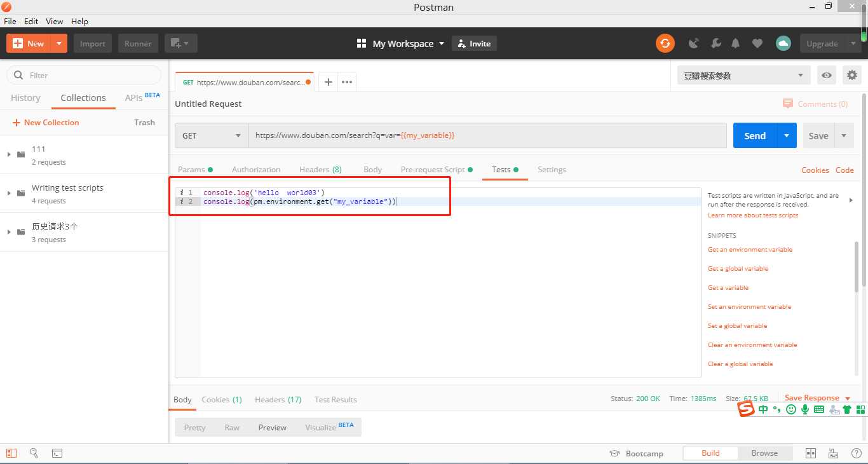This screenshot has width=868, height=464.
Task: Open the Cookies link
Action: pos(815,170)
